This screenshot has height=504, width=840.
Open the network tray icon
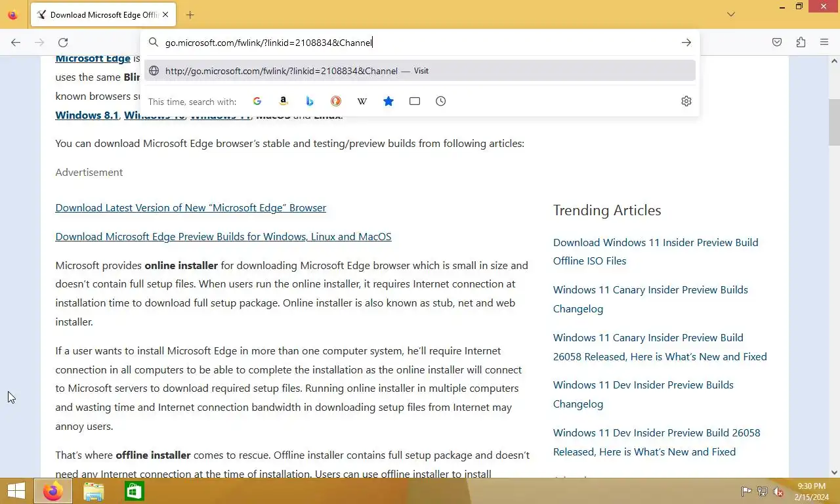(762, 492)
